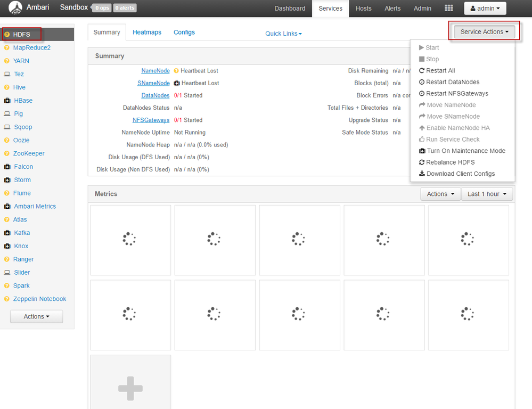Choose Turn On Maintenance Mode
This screenshot has height=409, width=532.
(x=462, y=151)
